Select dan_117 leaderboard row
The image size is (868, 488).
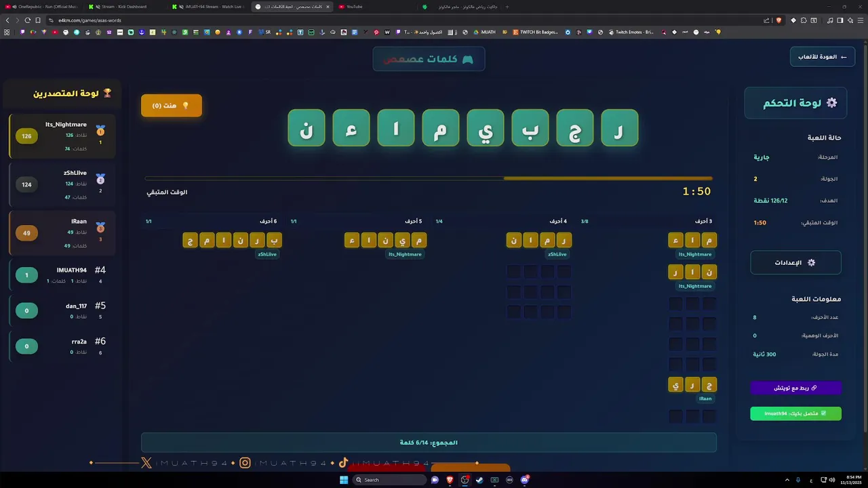pyautogui.click(x=62, y=310)
